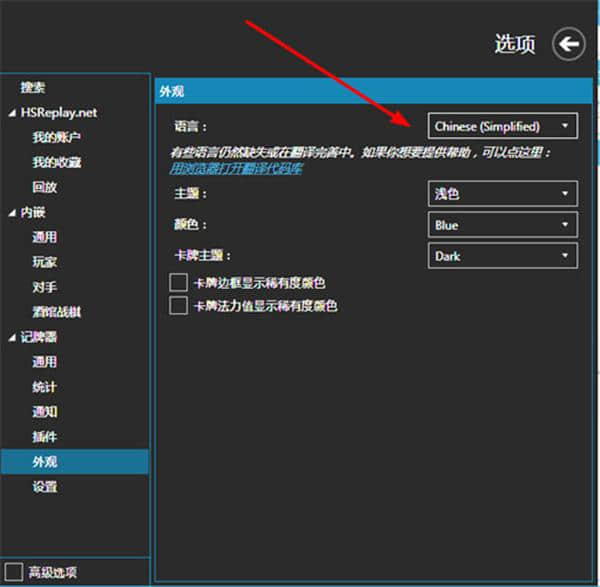This screenshot has height=587, width=600.
Task: Select 回放 under HSReplay.net
Action: coord(45,187)
